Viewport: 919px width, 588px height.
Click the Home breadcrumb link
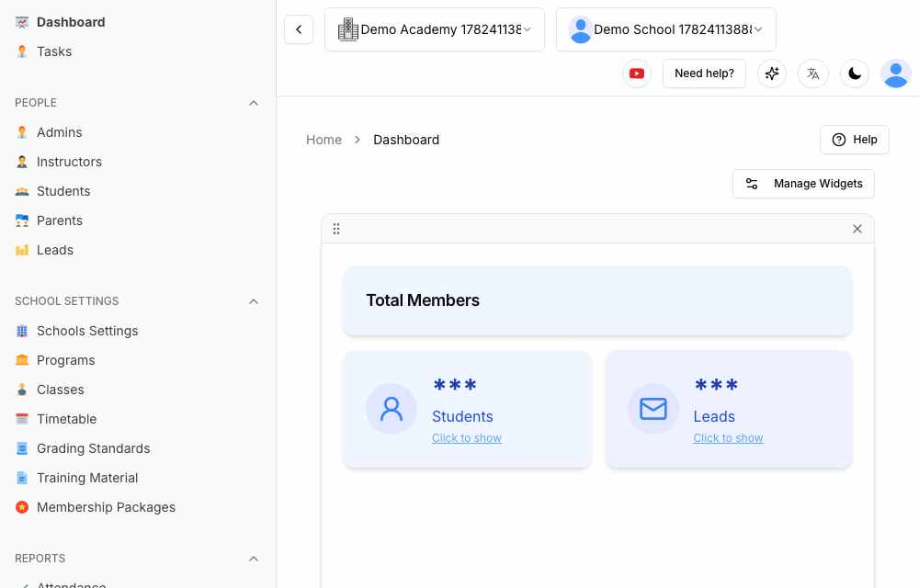tap(323, 140)
